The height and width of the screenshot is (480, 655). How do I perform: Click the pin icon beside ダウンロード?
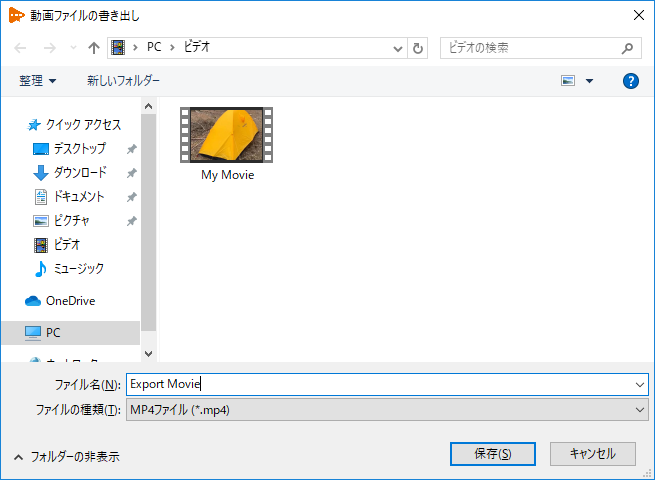click(132, 173)
